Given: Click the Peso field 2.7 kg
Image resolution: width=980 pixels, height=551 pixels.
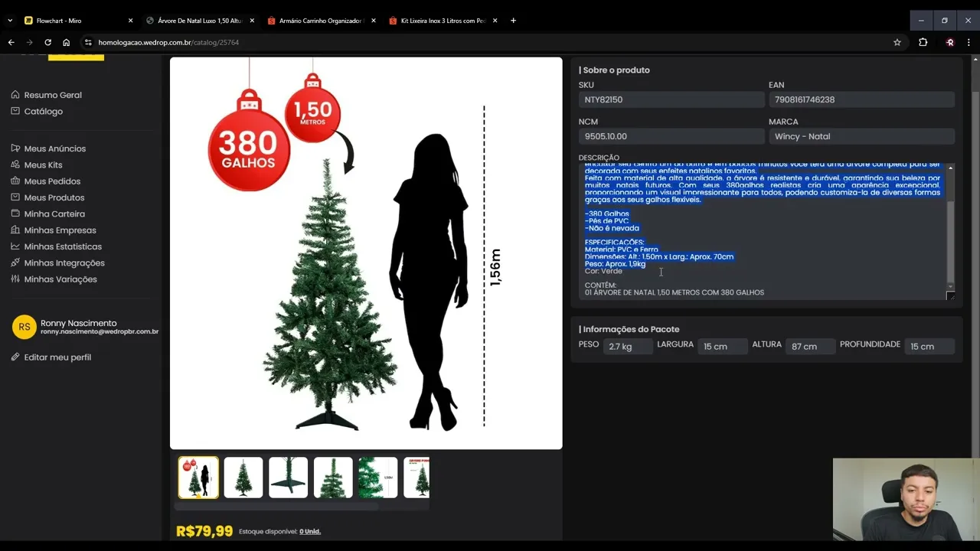Looking at the screenshot, I should coord(628,347).
